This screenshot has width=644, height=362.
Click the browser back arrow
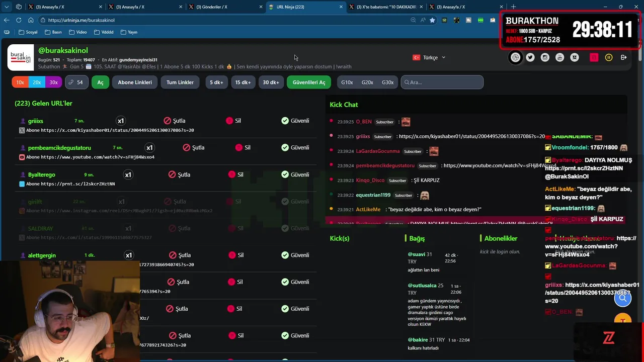coord(7,20)
